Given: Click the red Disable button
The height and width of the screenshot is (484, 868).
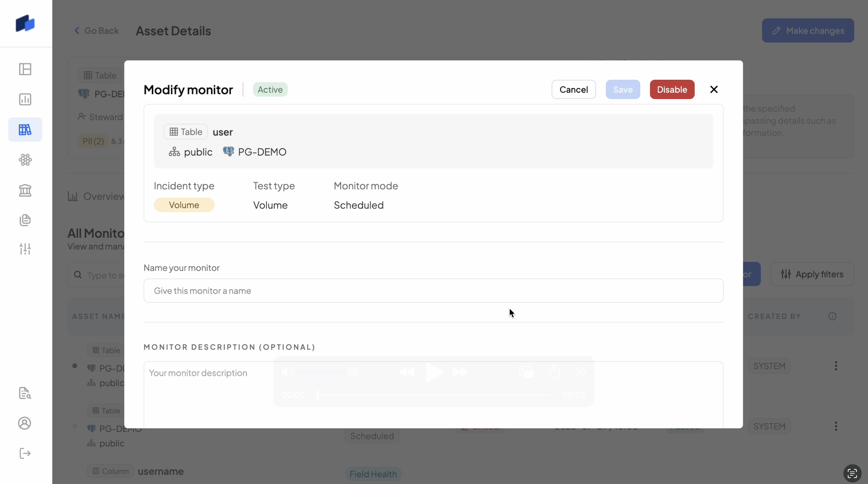Looking at the screenshot, I should (x=672, y=90).
